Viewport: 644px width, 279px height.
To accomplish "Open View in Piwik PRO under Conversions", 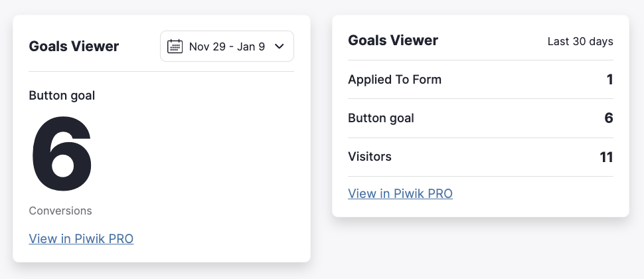I will pos(81,238).
